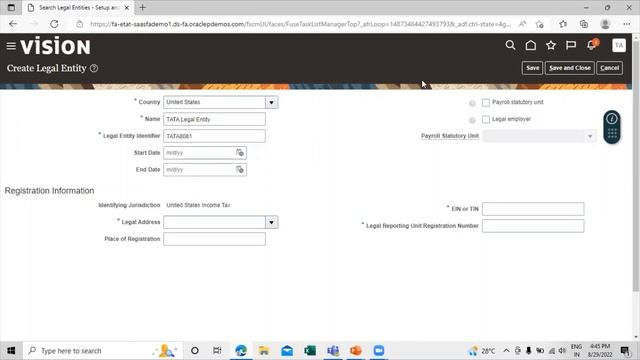Show hidden system tray icons chevron
The image size is (640, 360).
[506, 351]
